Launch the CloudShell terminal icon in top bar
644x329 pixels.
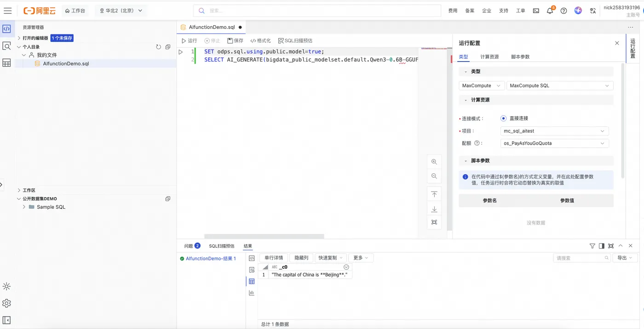pyautogui.click(x=535, y=10)
